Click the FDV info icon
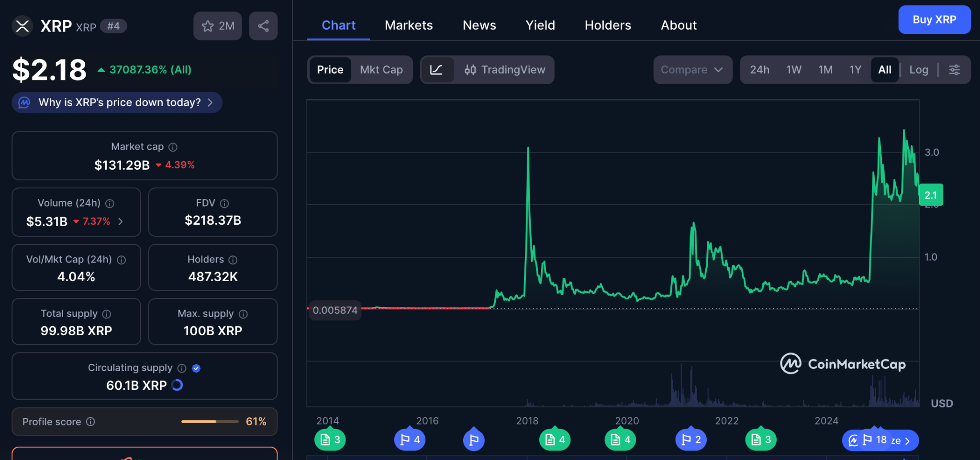The image size is (980, 460). 224,204
